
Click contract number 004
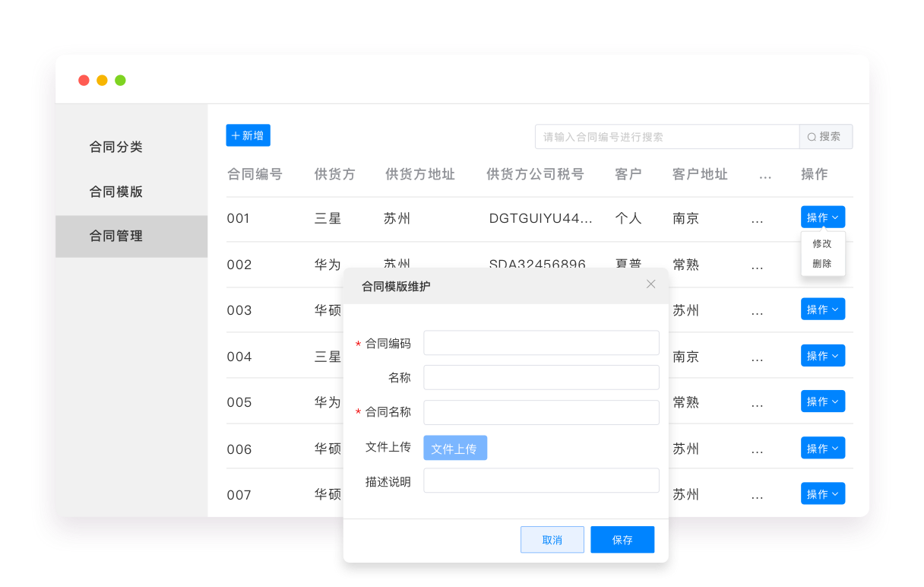click(x=239, y=357)
